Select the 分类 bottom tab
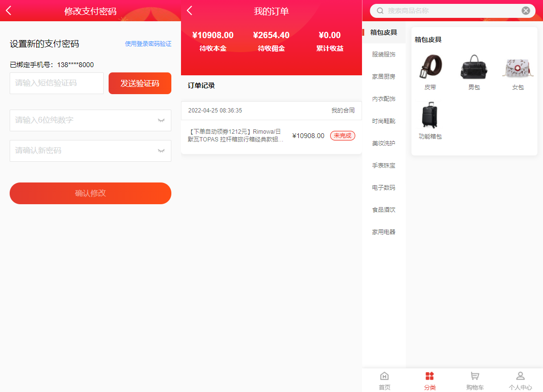 pos(430,380)
